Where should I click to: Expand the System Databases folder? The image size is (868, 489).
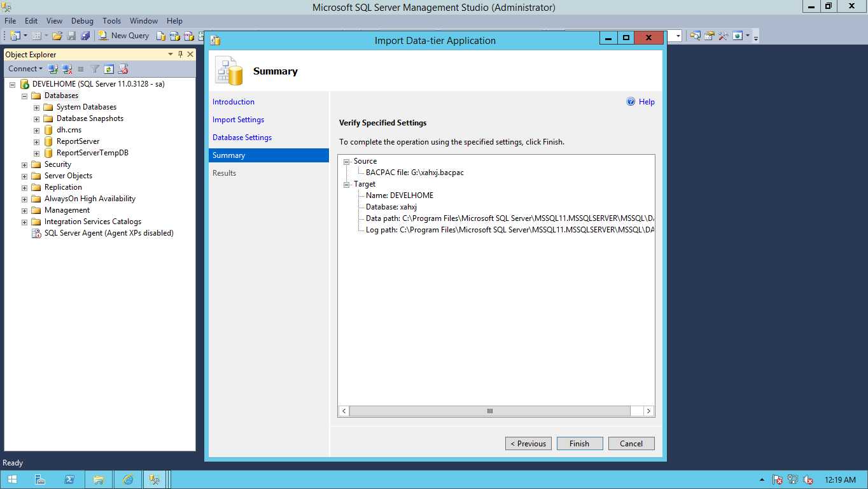[x=36, y=107]
